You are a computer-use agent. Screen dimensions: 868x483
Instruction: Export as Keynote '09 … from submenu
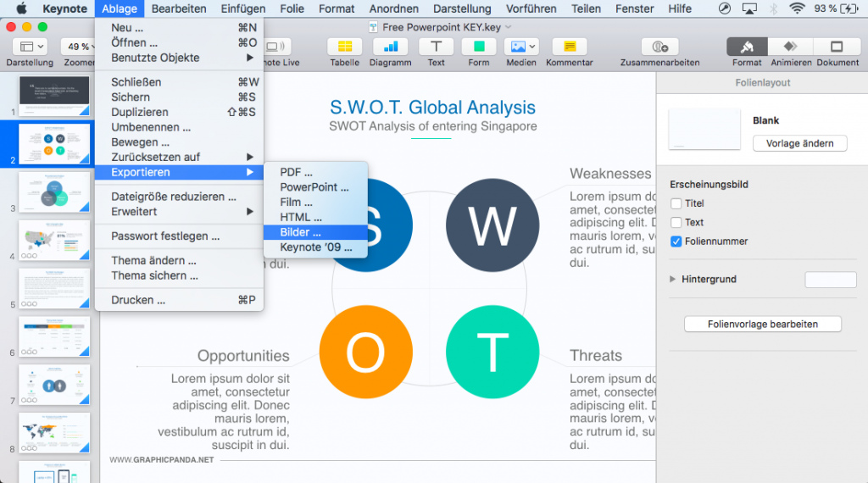click(x=315, y=247)
